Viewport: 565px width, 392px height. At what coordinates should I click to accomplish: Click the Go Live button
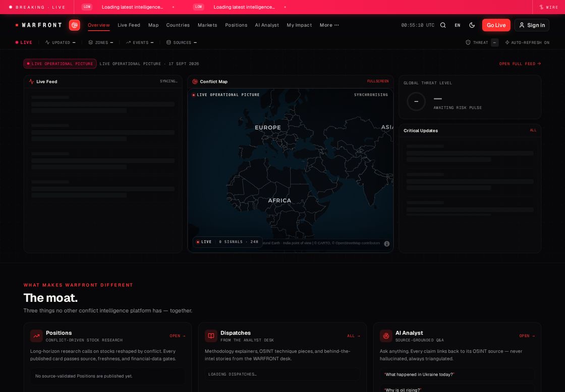pos(496,25)
